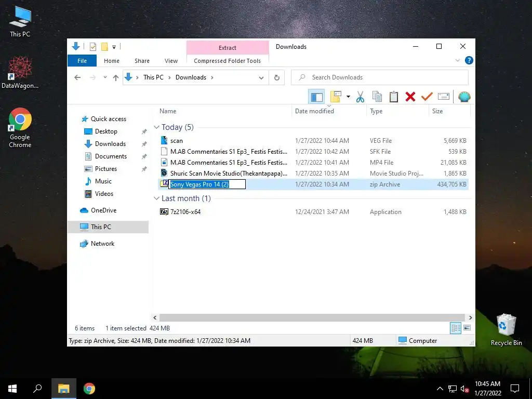Click the Recycle Bin desktop icon
The width and height of the screenshot is (532, 399).
point(506,330)
